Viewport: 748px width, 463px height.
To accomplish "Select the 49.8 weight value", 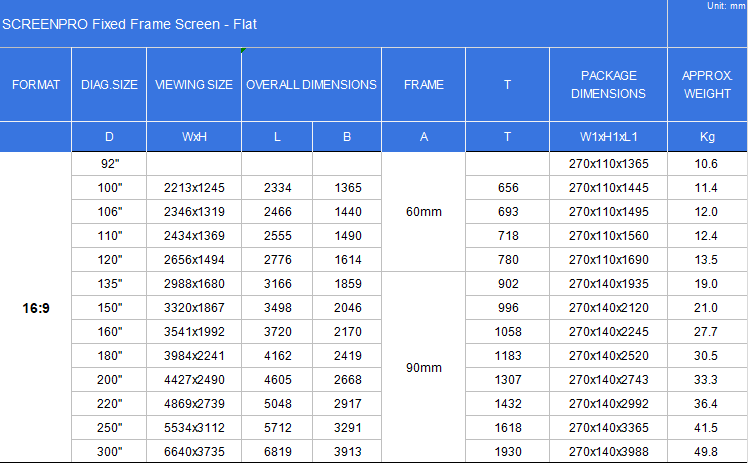I will click(707, 452).
